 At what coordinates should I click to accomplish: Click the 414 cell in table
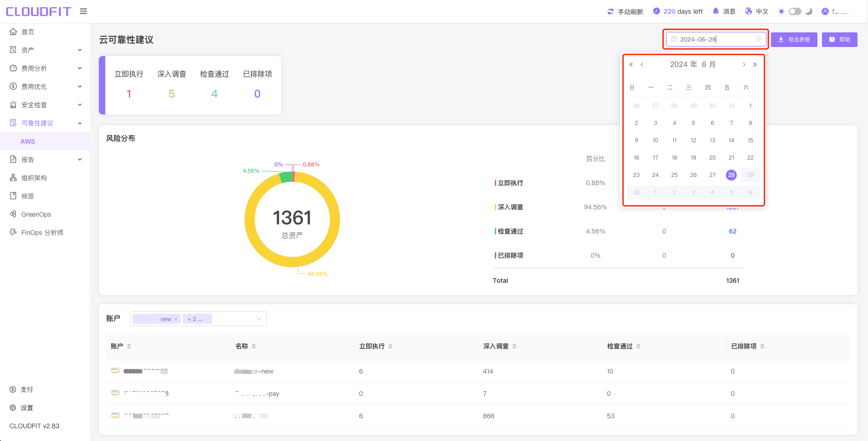pyautogui.click(x=488, y=371)
